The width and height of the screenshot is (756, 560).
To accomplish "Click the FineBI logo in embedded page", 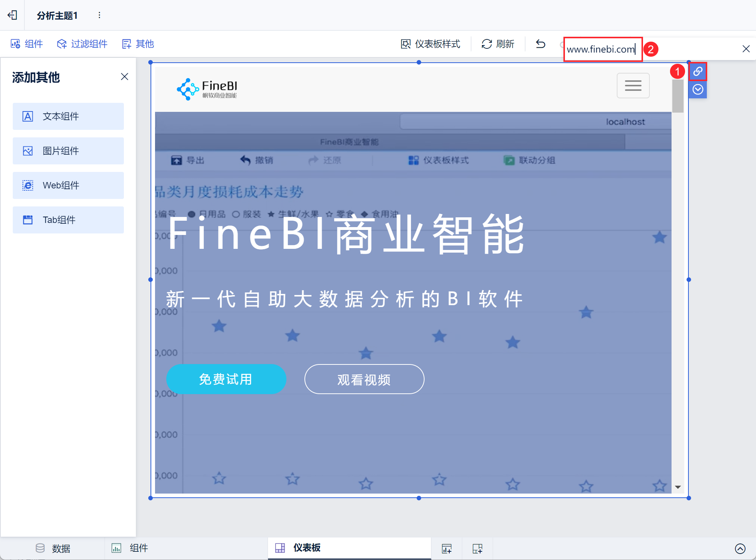I will [x=207, y=89].
